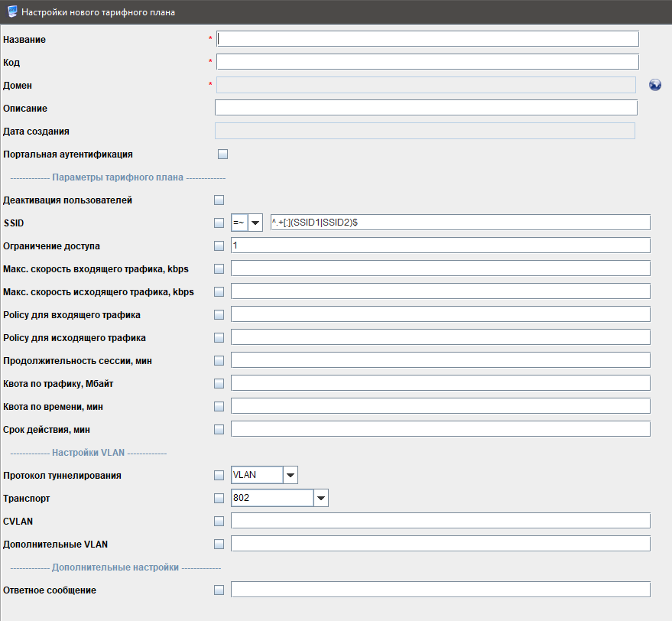Select the Срок действия input field

(x=440, y=429)
